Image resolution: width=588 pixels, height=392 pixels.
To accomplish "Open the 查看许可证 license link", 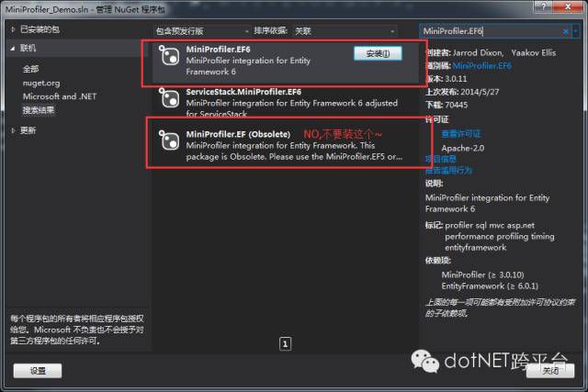I will pos(461,134).
